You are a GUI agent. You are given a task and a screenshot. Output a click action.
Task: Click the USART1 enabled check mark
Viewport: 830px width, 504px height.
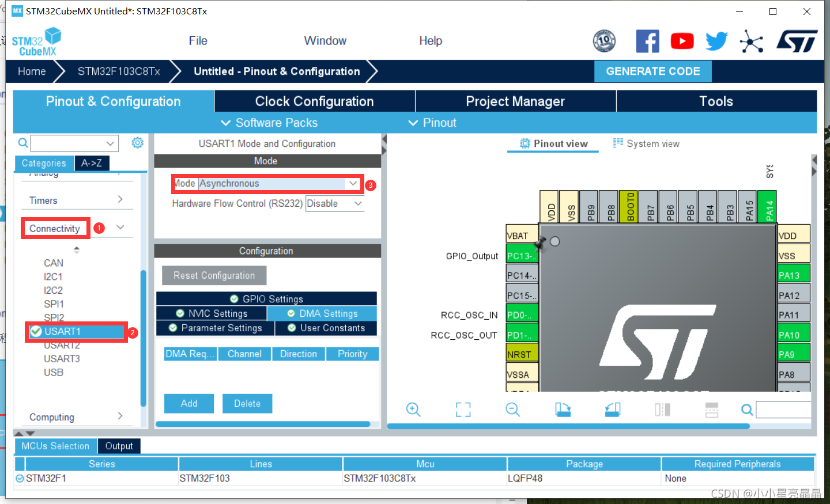(x=36, y=331)
